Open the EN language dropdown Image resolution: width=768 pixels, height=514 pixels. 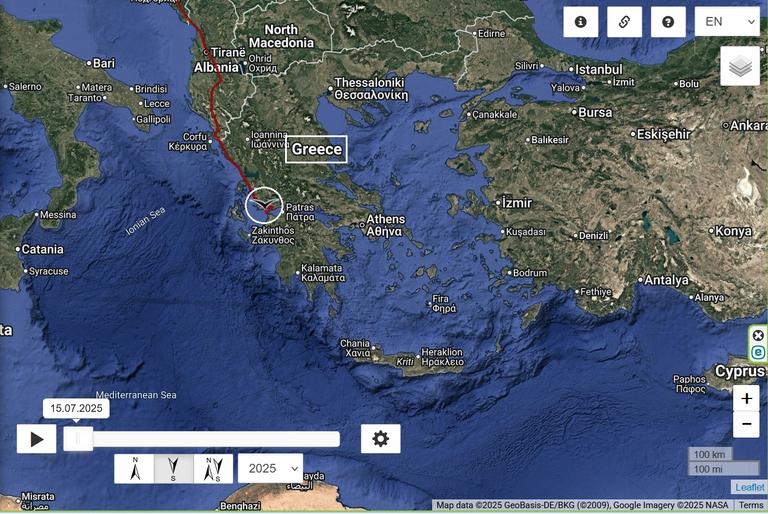point(727,22)
